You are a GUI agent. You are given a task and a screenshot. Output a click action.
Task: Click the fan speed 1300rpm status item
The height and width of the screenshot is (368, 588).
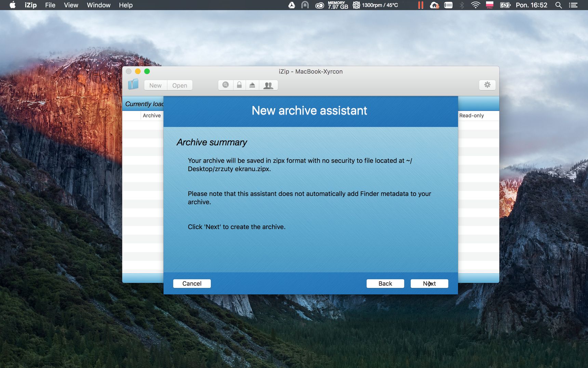(x=376, y=5)
